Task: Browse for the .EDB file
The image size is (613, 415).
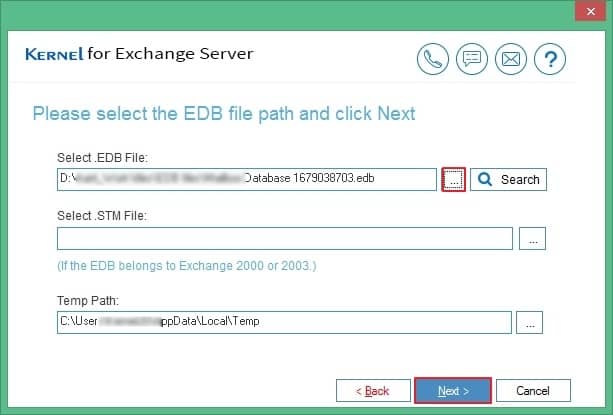Action: (x=453, y=179)
